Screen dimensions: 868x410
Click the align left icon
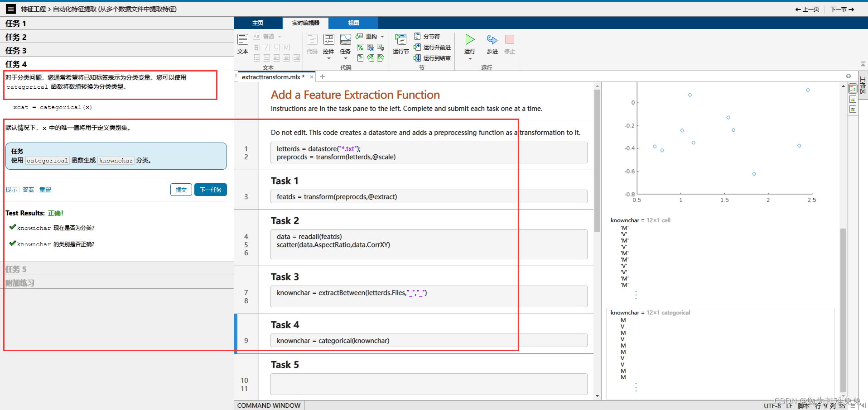coord(276,58)
